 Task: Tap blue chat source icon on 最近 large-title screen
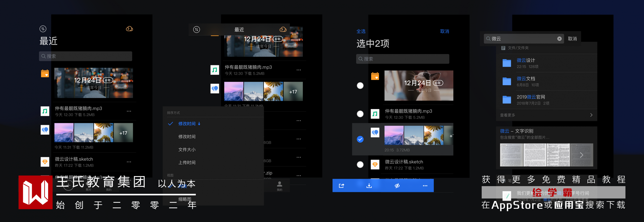pos(45,130)
